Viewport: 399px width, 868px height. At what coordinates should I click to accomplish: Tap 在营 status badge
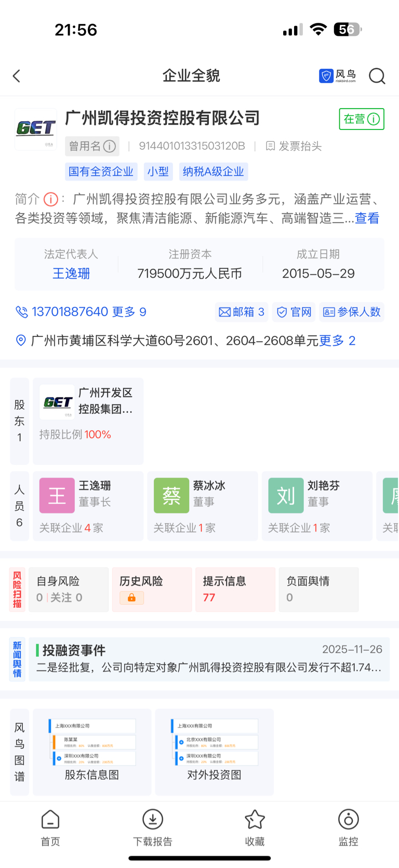coord(361,119)
